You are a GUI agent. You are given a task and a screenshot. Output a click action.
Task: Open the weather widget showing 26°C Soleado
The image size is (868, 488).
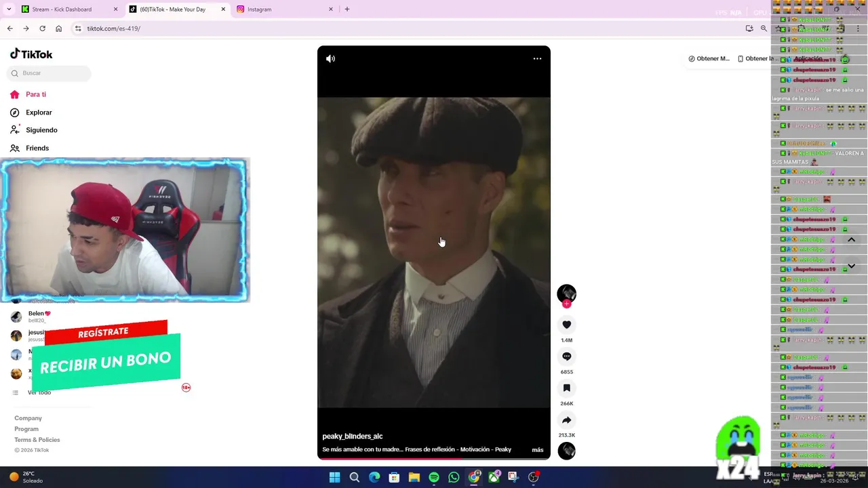click(x=27, y=477)
